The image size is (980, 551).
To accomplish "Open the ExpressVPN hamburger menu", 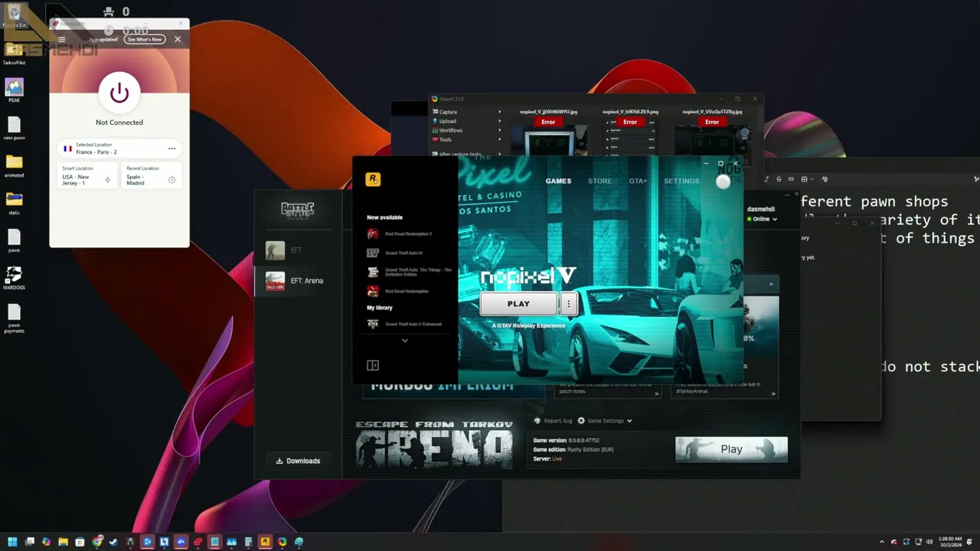I will (x=62, y=39).
